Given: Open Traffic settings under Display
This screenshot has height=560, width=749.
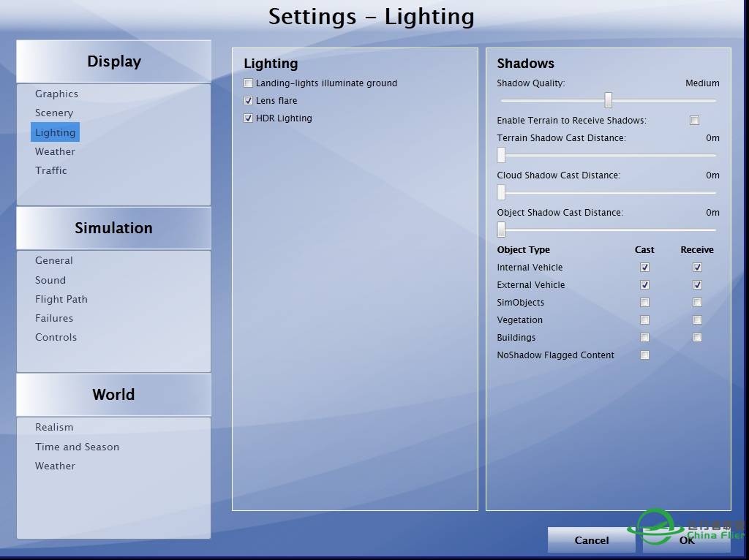Looking at the screenshot, I should [x=51, y=170].
